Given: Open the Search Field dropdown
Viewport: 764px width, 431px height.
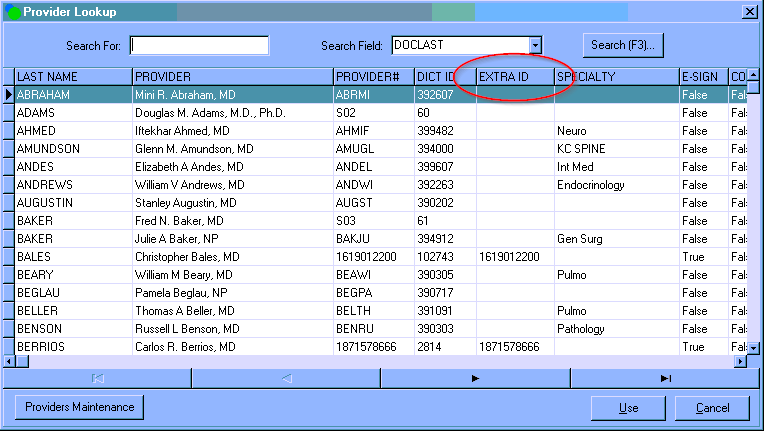Looking at the screenshot, I should point(535,45).
